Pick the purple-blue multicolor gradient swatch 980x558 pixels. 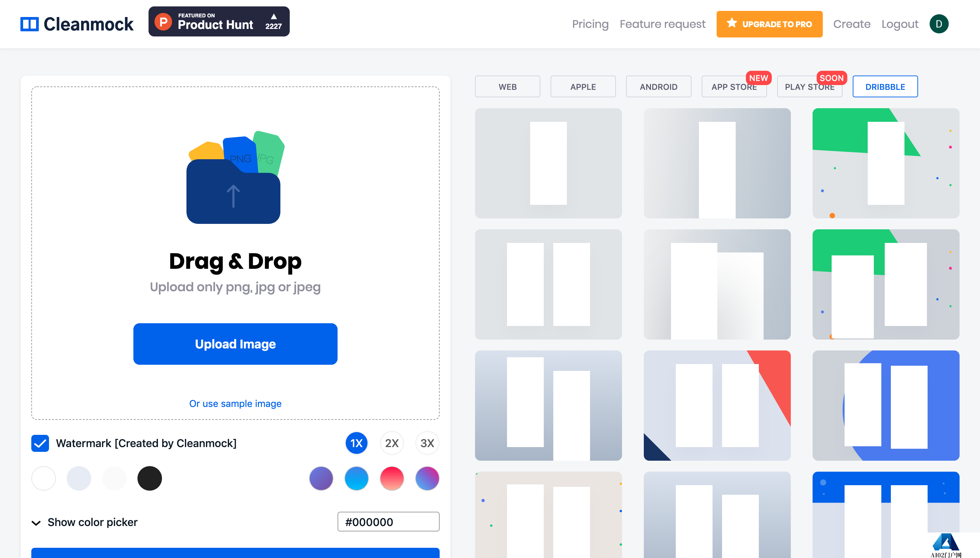pos(427,478)
